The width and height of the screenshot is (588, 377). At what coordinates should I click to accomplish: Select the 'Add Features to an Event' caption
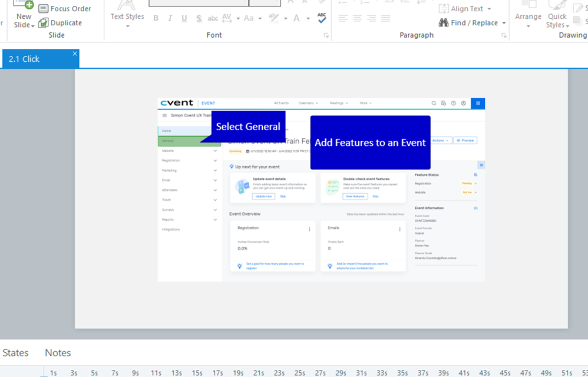click(x=370, y=143)
